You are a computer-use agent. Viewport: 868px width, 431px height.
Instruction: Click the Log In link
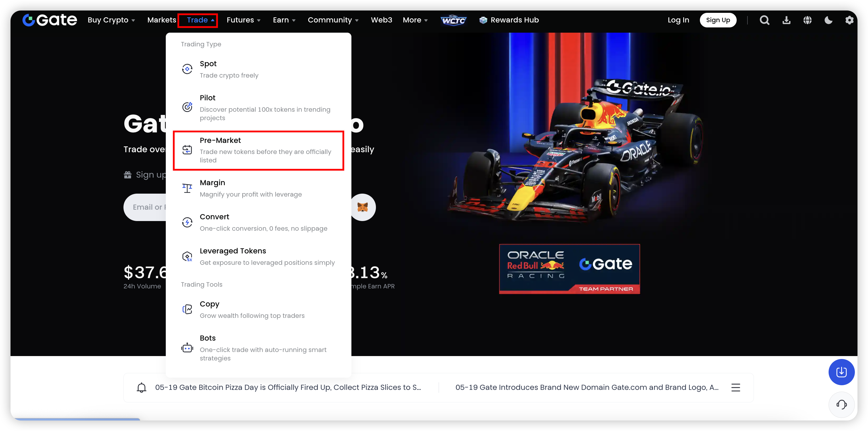coord(678,20)
